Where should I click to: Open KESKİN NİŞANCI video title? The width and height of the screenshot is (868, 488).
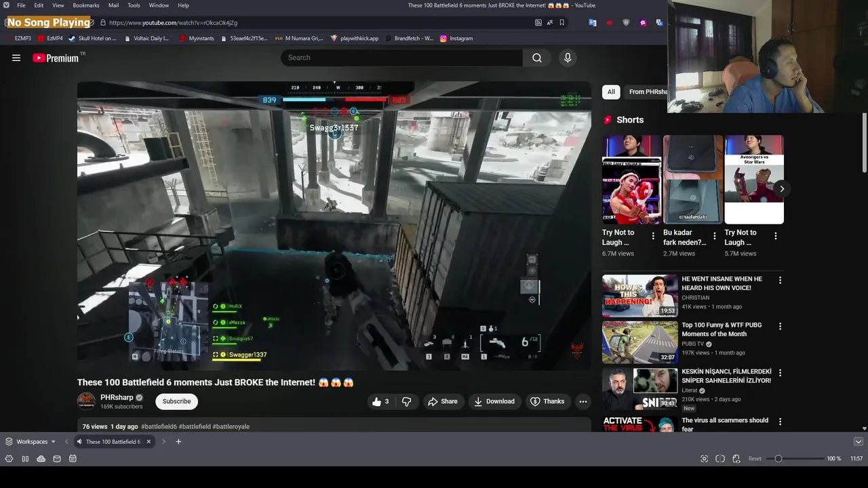coord(726,376)
